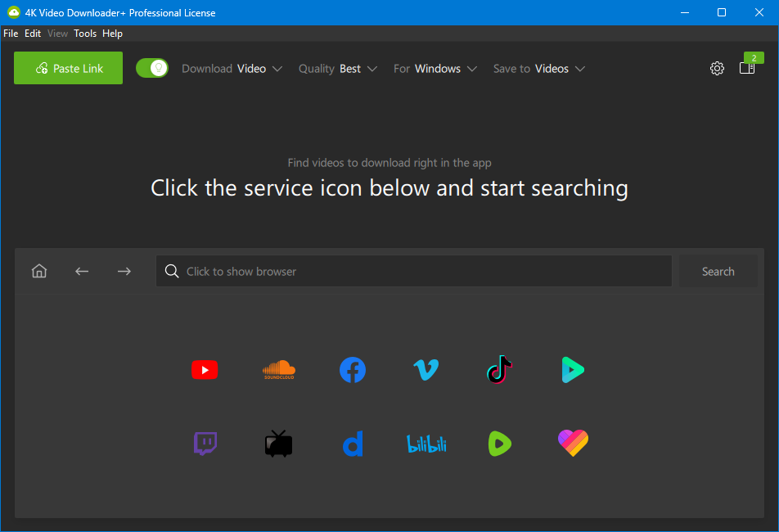Click the 'Click to show browser' field
Viewport: 779px width, 532px height.
tap(414, 271)
